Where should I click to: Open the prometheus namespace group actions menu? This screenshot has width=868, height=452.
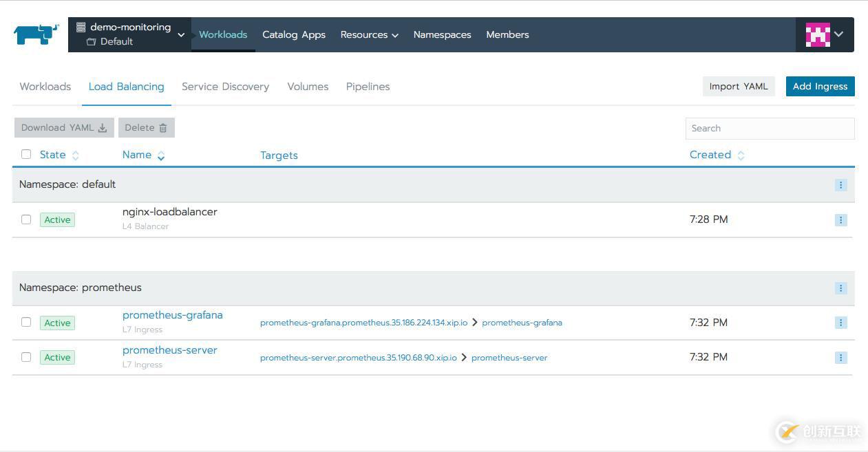pos(840,288)
